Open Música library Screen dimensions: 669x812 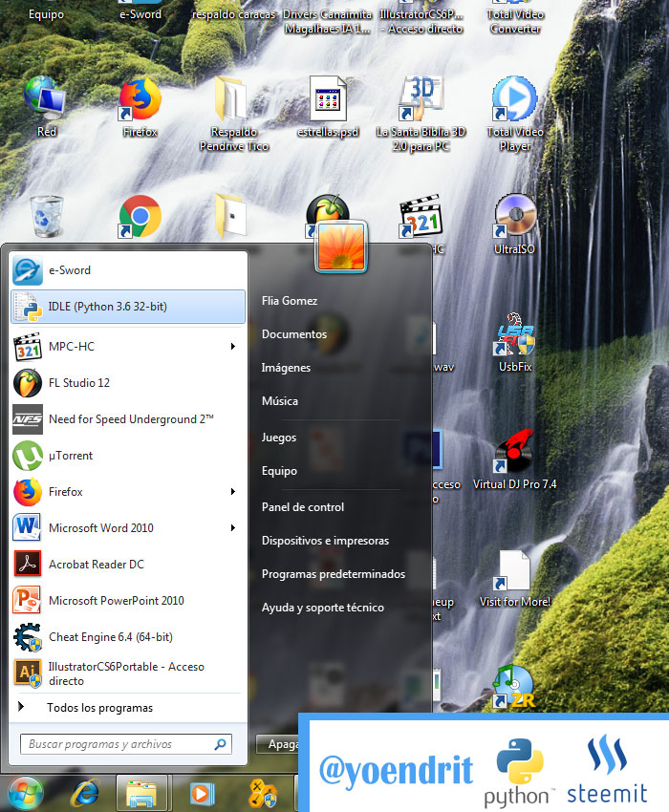pyautogui.click(x=279, y=401)
